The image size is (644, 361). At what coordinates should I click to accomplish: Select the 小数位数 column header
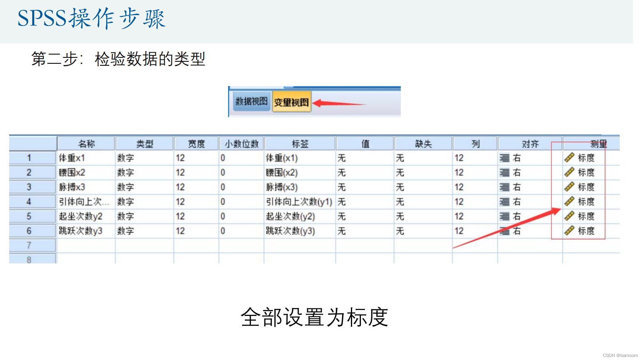[241, 143]
